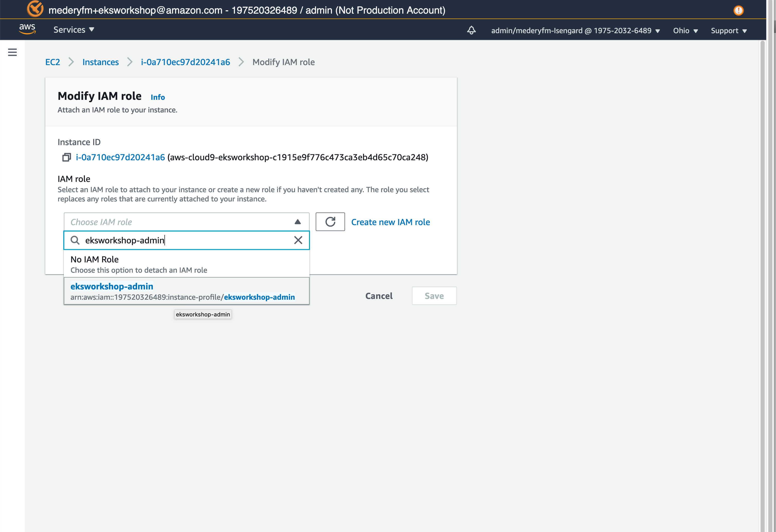The image size is (776, 532).
Task: Click the Save button
Action: click(x=435, y=296)
